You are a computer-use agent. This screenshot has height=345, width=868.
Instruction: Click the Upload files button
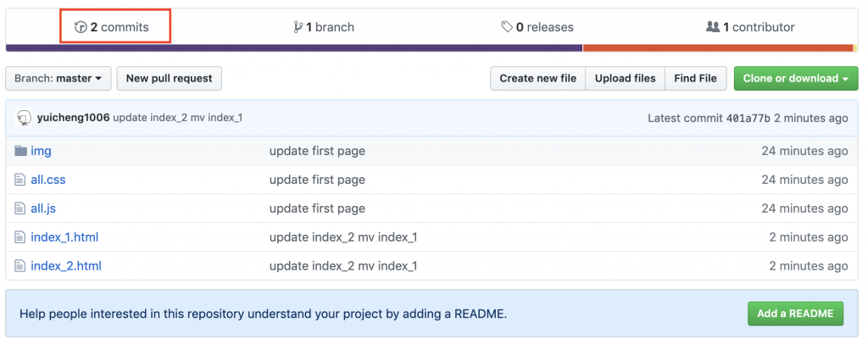625,79
